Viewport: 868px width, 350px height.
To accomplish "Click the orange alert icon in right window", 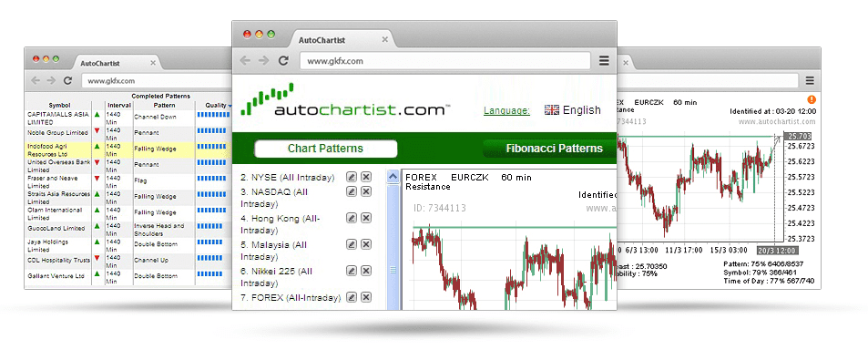I will click(812, 99).
